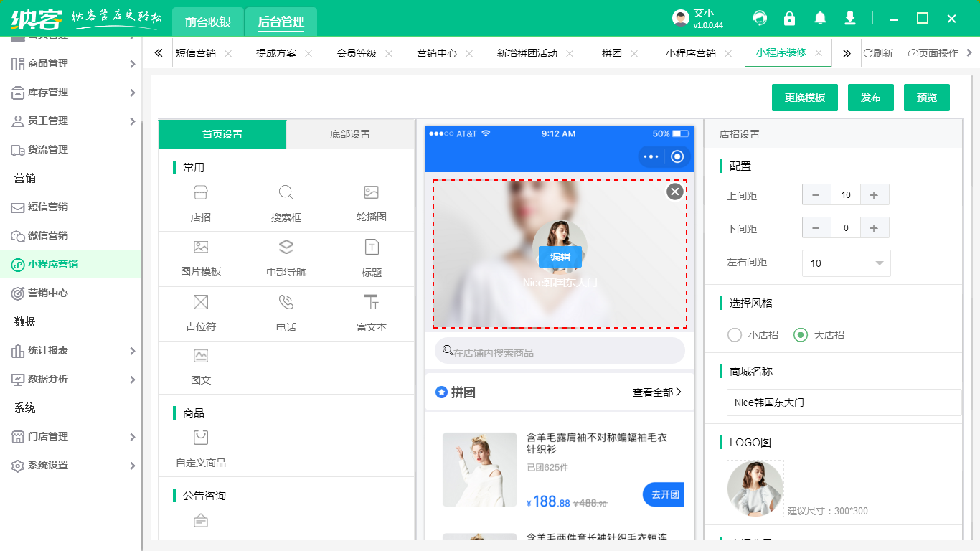Open the 会员等级 page tab
Image resolution: width=980 pixels, height=551 pixels.
coord(357,53)
